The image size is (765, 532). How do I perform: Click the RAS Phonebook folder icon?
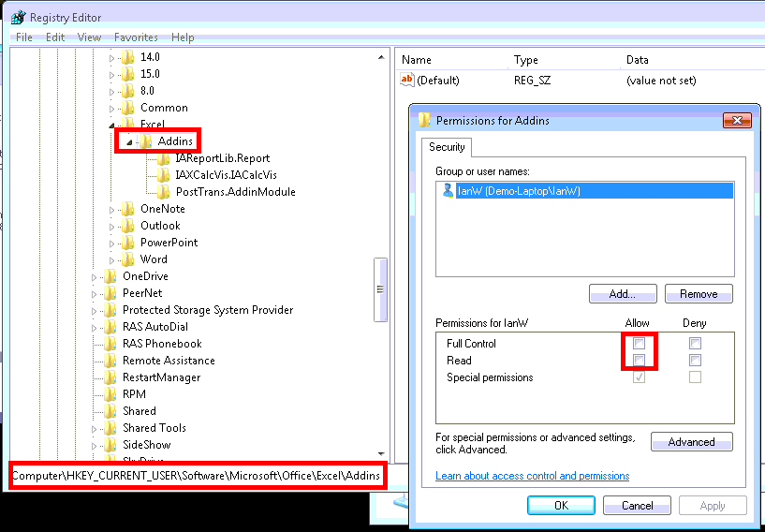coord(110,344)
